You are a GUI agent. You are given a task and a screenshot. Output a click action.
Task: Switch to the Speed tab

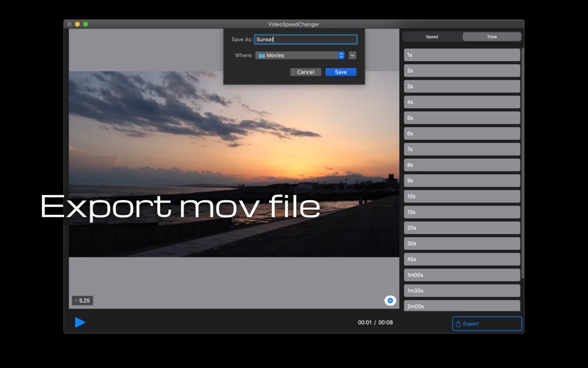pyautogui.click(x=432, y=37)
